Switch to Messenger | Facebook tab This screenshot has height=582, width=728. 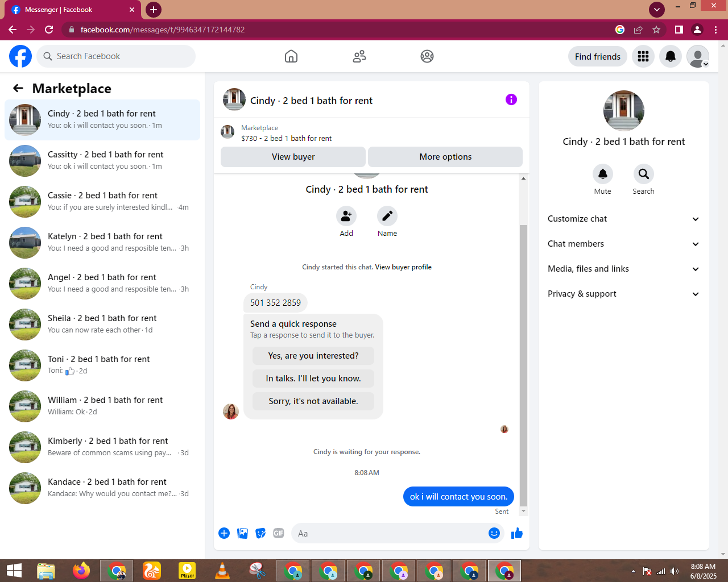click(x=73, y=10)
